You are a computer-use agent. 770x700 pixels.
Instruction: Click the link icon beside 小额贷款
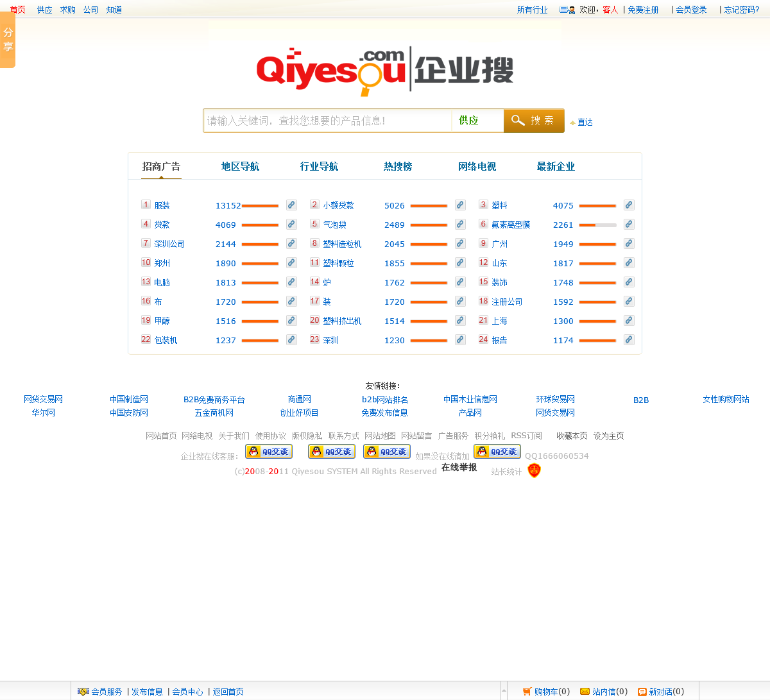coord(460,205)
